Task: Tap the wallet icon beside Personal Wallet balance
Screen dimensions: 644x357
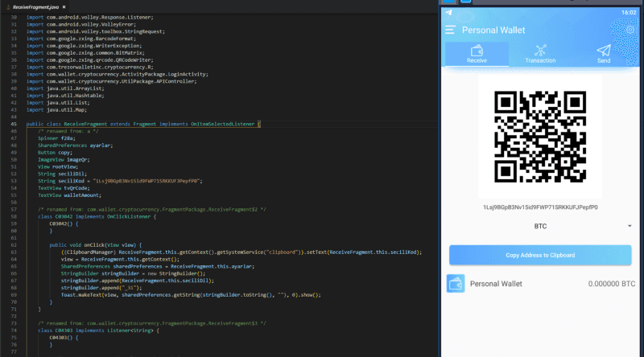Action: [456, 284]
